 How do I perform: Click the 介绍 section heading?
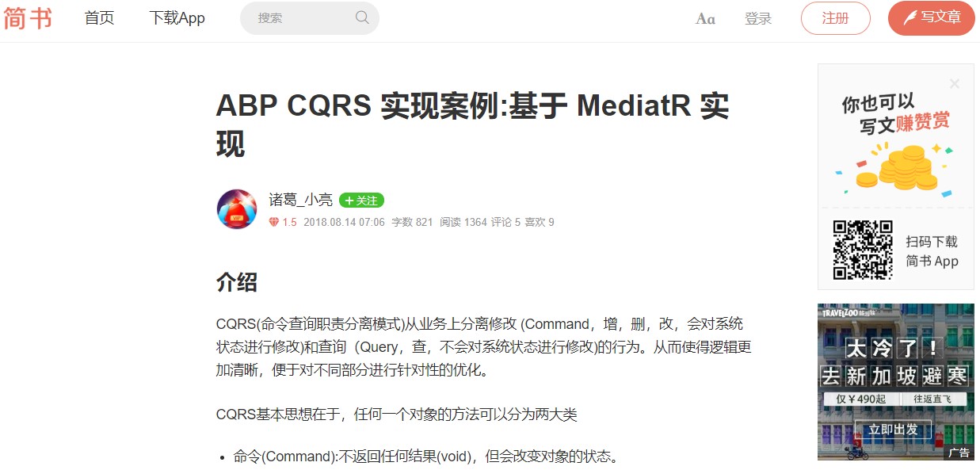(237, 282)
